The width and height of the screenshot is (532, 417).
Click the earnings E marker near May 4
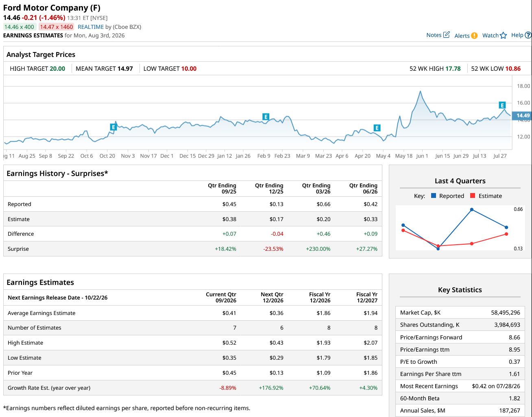377,128
